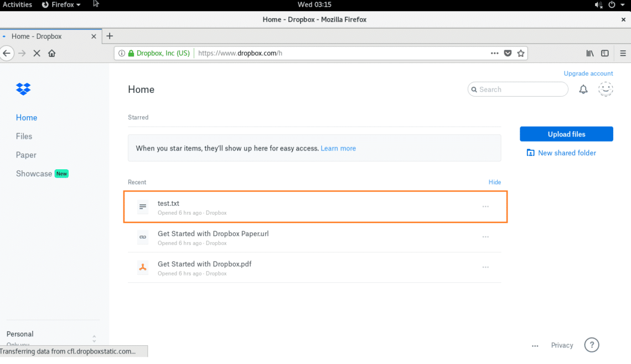631x364 pixels.
Task: Expand the Personal account switcher
Action: pyautogui.click(x=94, y=339)
